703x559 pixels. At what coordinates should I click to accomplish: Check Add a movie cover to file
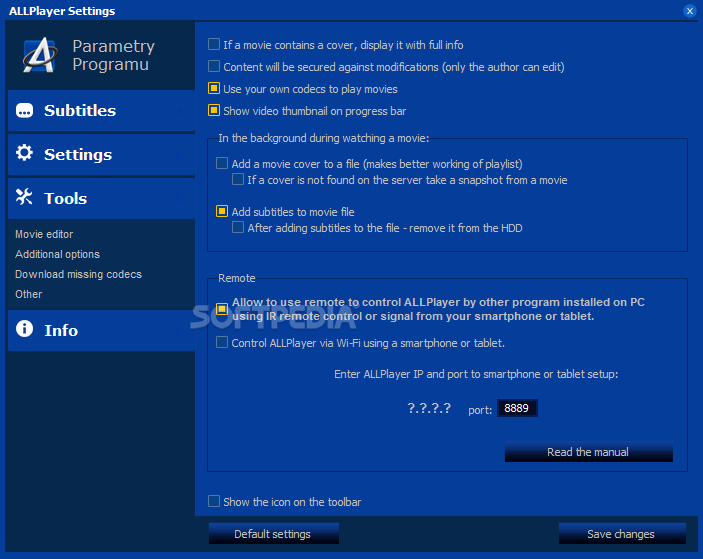(222, 163)
